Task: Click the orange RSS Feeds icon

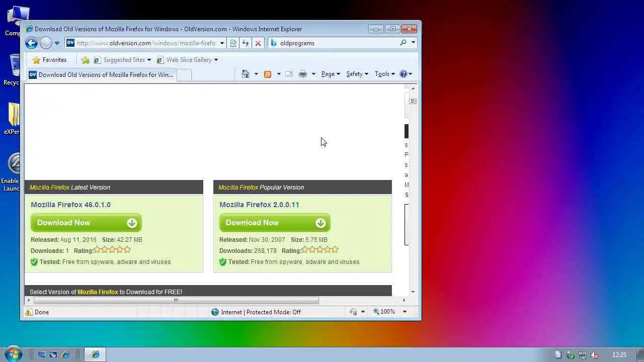Action: [x=268, y=74]
